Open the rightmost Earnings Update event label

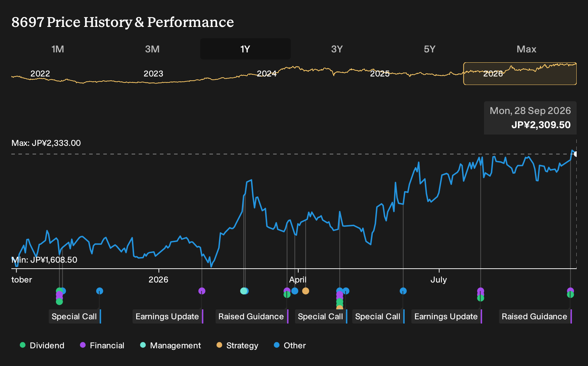[446, 316]
